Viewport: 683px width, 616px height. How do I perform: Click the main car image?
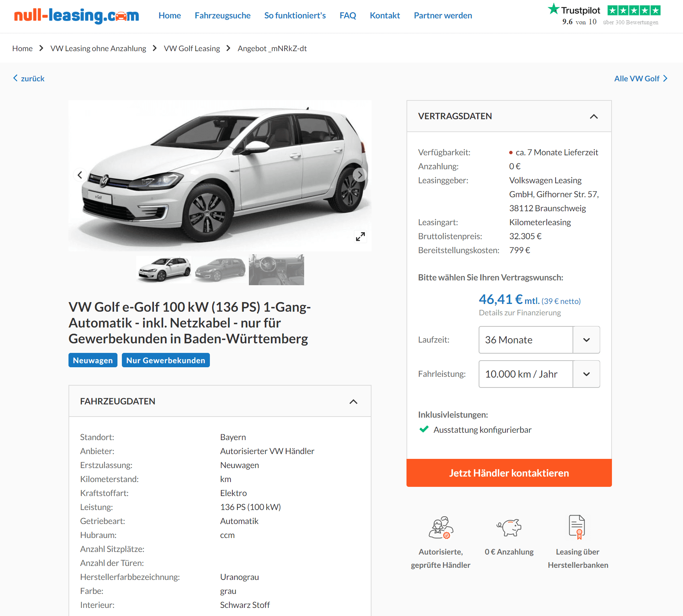(x=220, y=176)
